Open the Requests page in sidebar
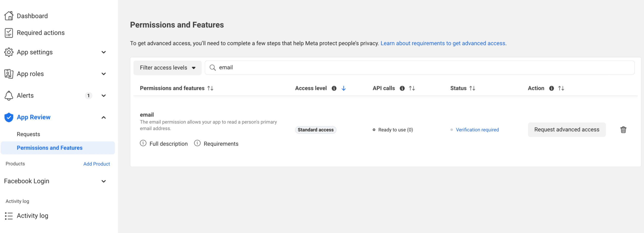Screen dimensions: 644x233 click(x=28, y=134)
